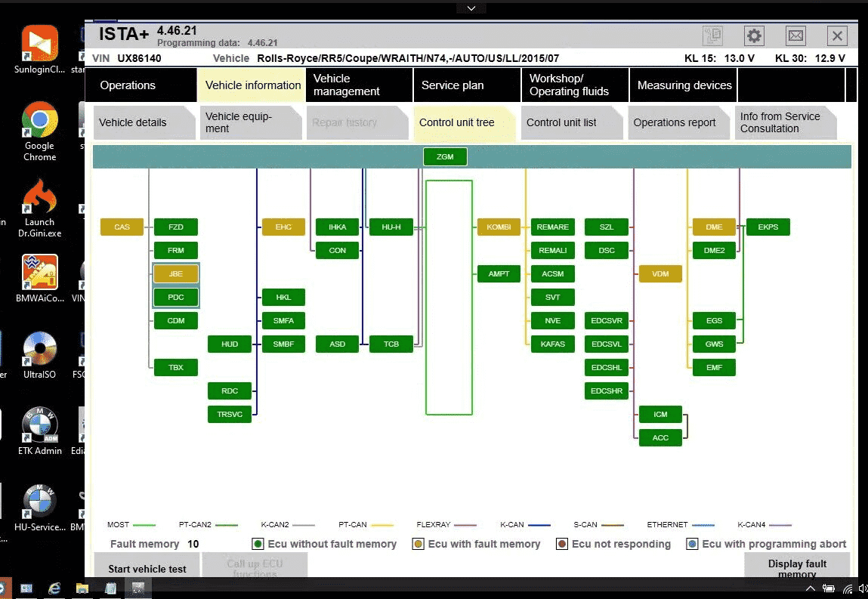This screenshot has width=868, height=599.
Task: Open UltraISO desktop shortcut
Action: pyautogui.click(x=39, y=355)
